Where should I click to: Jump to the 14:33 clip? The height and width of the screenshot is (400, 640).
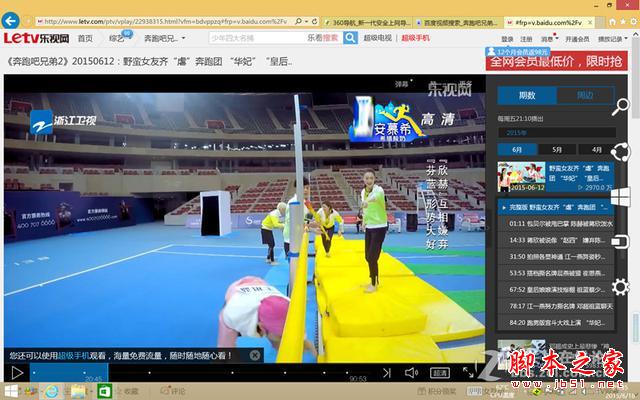point(556,240)
